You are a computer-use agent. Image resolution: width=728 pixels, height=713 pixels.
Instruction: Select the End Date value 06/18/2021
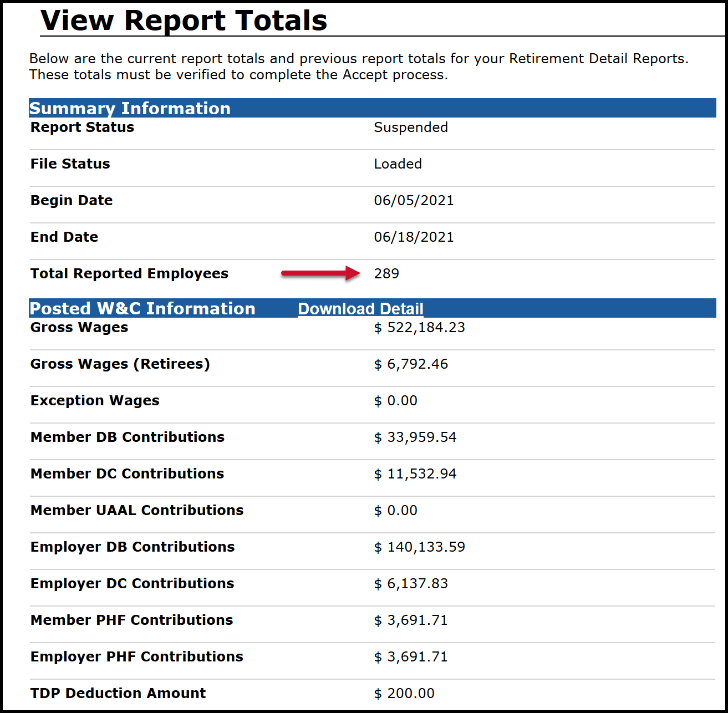tap(414, 237)
